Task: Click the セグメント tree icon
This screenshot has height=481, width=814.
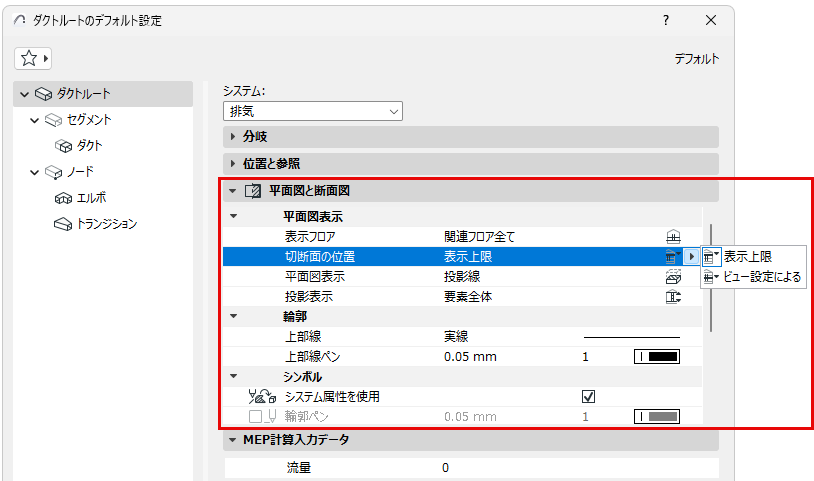Action: pyautogui.click(x=53, y=120)
